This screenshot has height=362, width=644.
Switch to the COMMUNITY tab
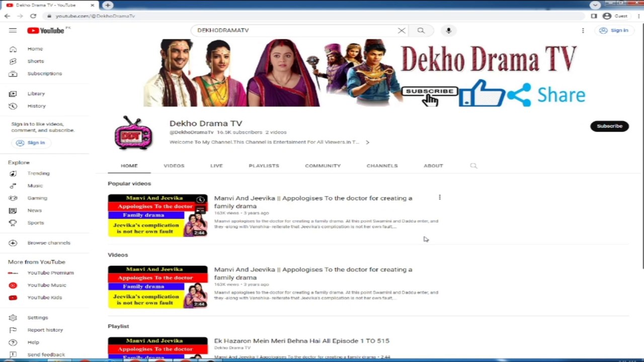click(323, 166)
